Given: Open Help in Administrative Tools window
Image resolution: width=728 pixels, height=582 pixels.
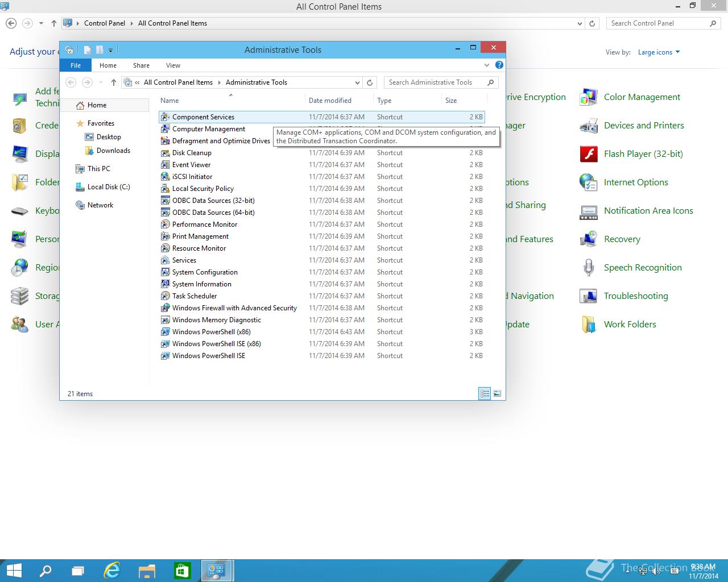Looking at the screenshot, I should click(x=499, y=65).
